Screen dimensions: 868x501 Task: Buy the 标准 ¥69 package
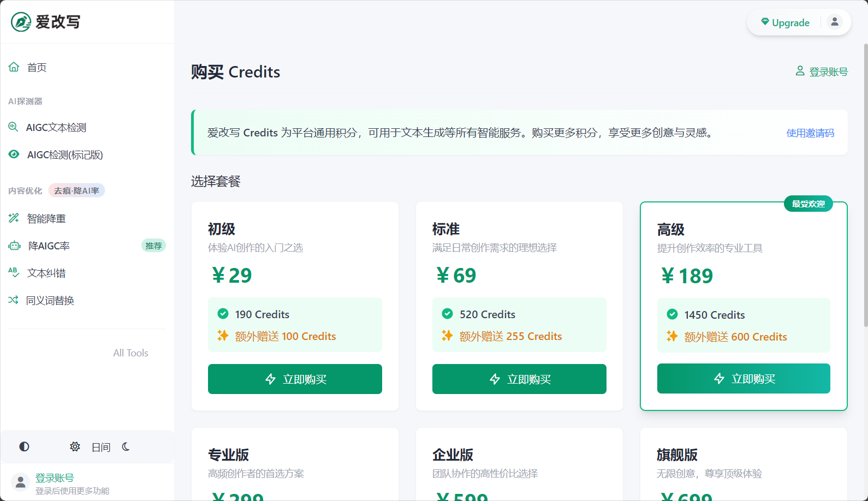click(x=519, y=379)
